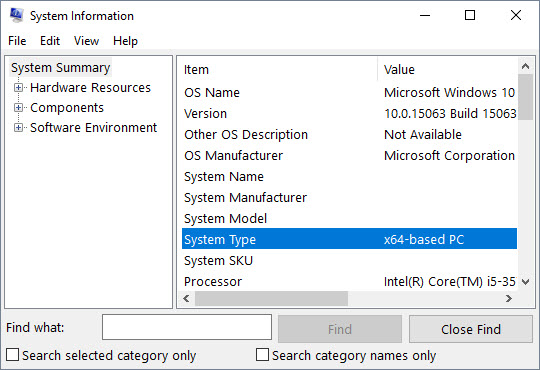
Task: Click the vertical scrollbar thumb
Action: [x=526, y=97]
